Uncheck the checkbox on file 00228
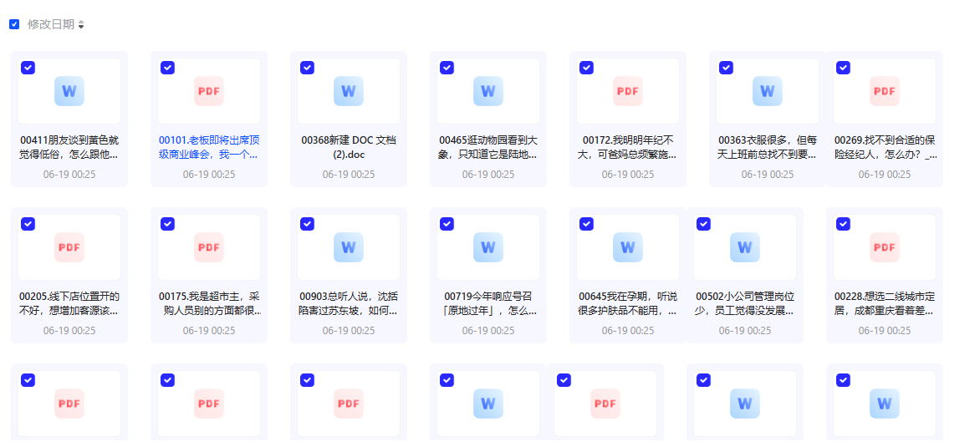 tap(843, 224)
